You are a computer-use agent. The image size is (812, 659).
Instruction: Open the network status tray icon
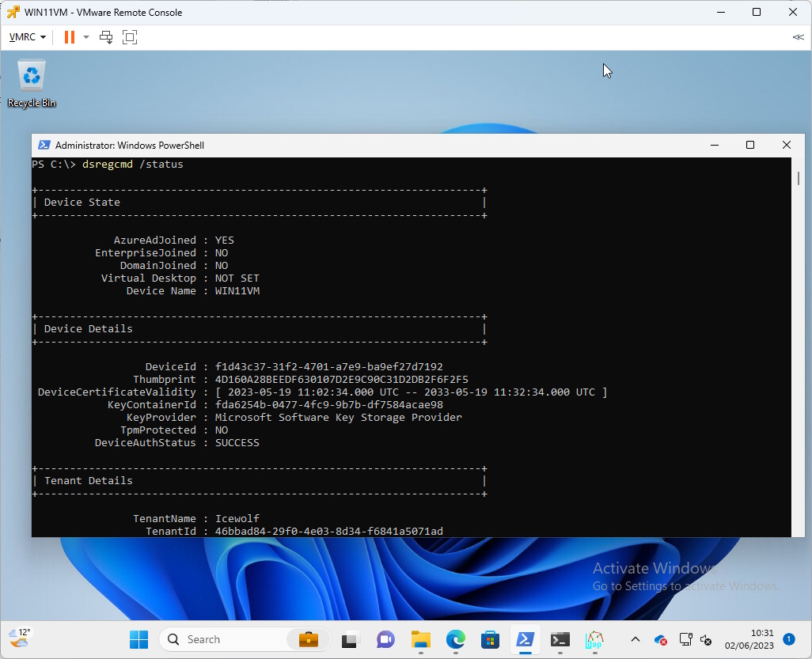pos(685,640)
